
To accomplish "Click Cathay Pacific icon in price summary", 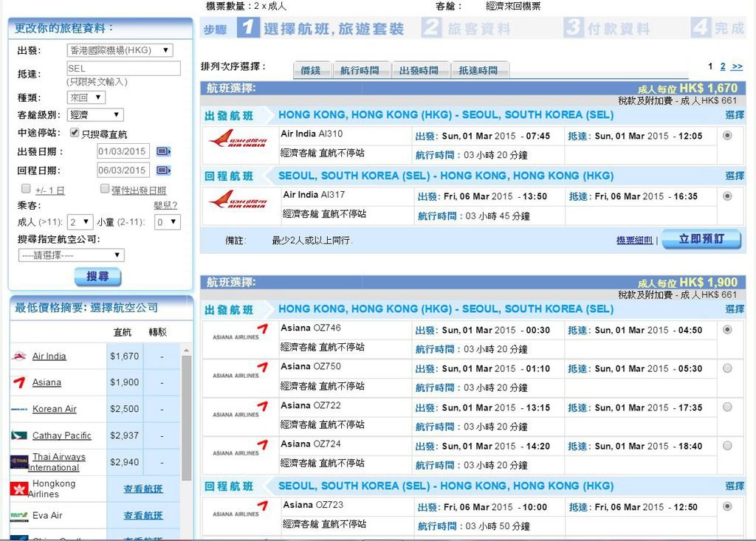I will [19, 435].
